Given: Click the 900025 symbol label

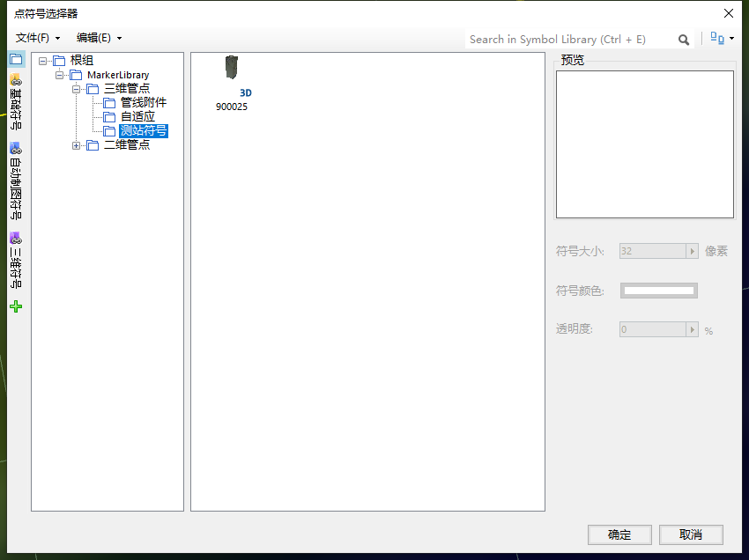Looking at the screenshot, I should pyautogui.click(x=232, y=107).
